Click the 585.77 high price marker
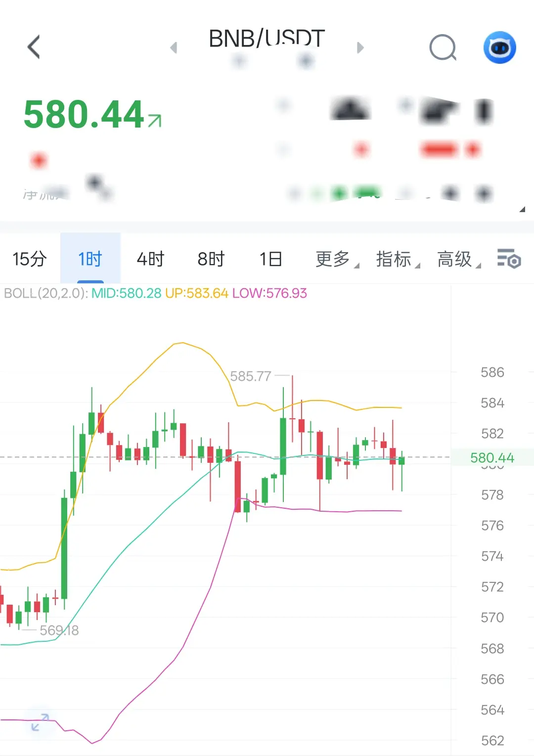Image resolution: width=534 pixels, height=756 pixels. pyautogui.click(x=251, y=376)
